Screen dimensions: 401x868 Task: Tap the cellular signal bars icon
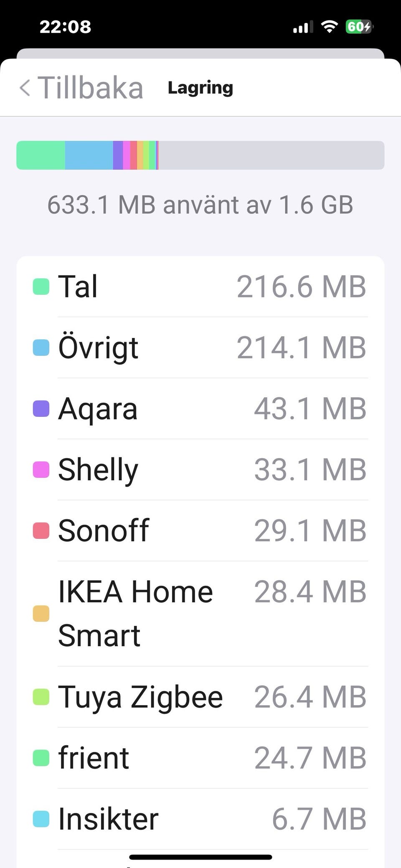(303, 28)
